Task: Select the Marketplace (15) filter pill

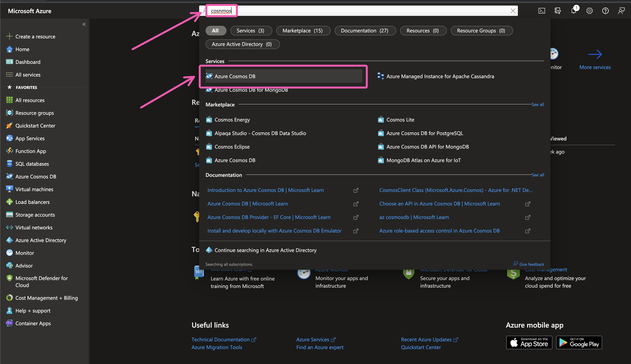Action: [303, 30]
